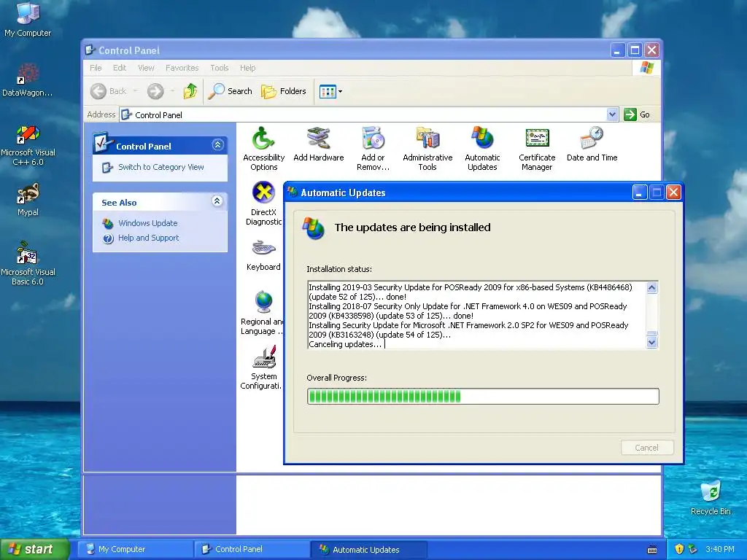Open System Configuration icon
This screenshot has width=747, height=560.
(x=261, y=367)
